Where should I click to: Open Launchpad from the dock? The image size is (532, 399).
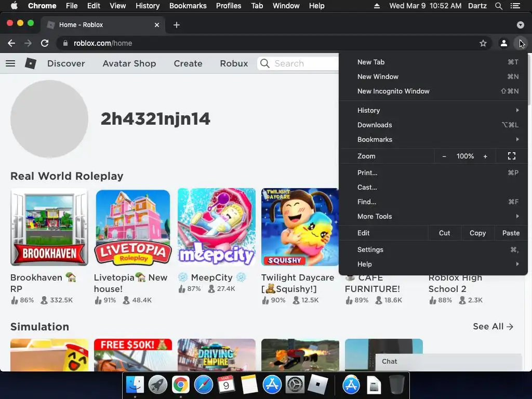point(158,385)
